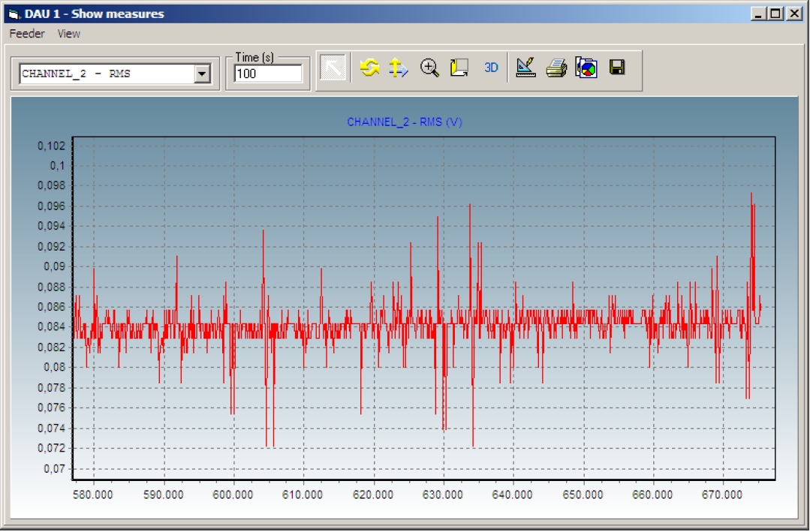The height and width of the screenshot is (532, 810).
Task: Click the yellow rotate arrows icon
Action: [369, 68]
